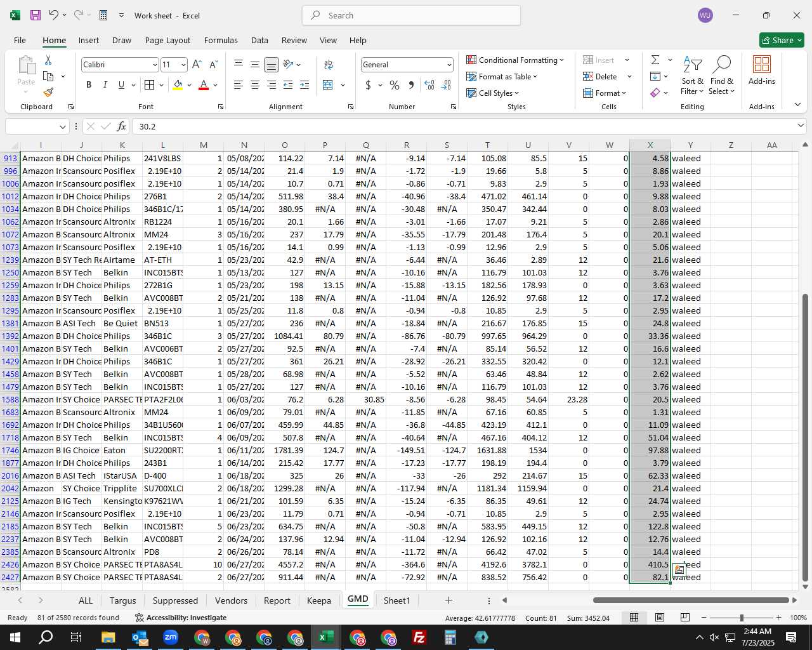
Task: Open Sort & Filter dropdown
Action: [x=692, y=76]
